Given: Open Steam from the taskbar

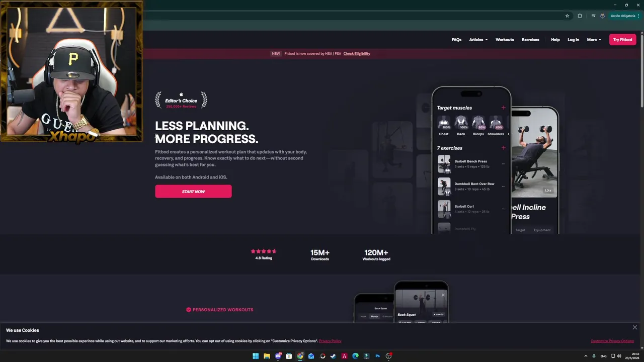Looking at the screenshot, I should pyautogui.click(x=333, y=356).
